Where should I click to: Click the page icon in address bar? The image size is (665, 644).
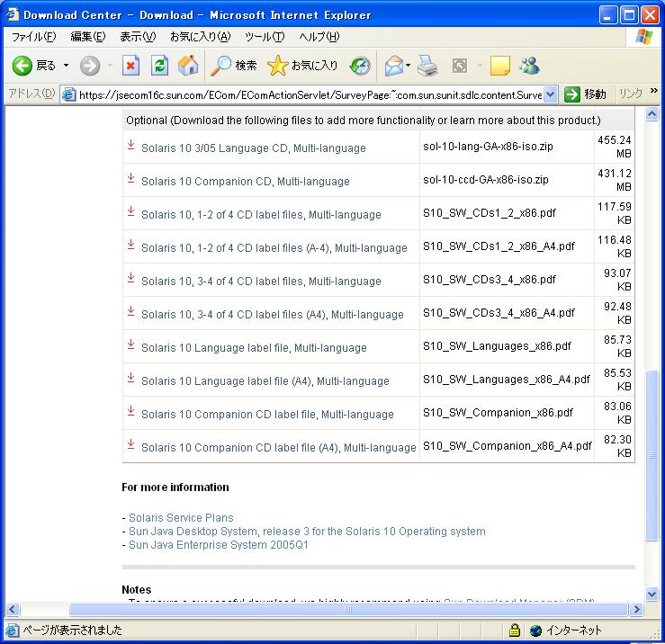pyautogui.click(x=68, y=94)
